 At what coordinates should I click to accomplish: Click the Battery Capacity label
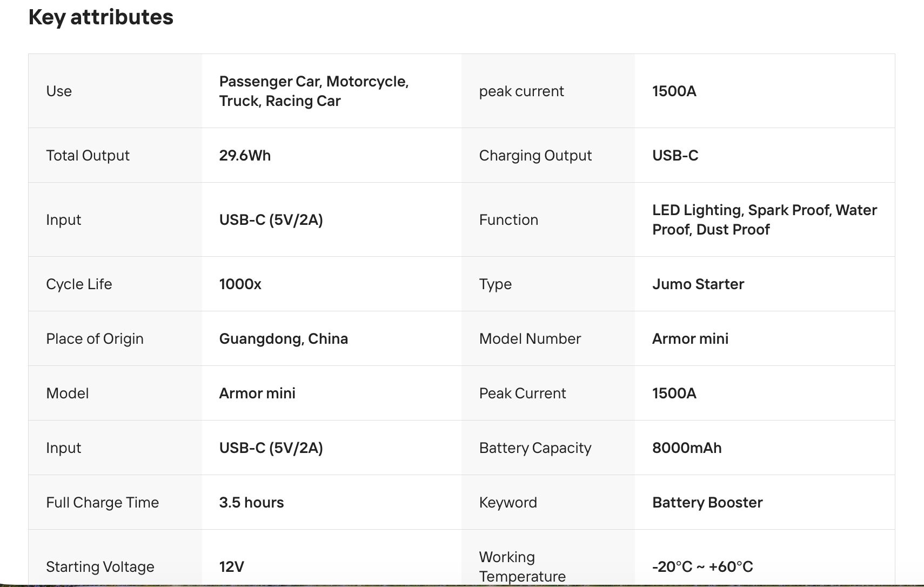535,448
